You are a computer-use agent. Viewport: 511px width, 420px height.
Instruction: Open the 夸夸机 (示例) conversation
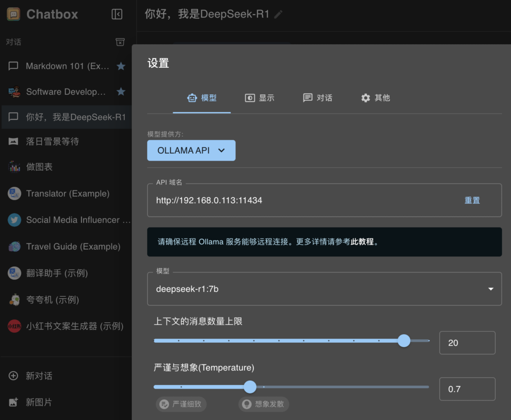coord(67,300)
